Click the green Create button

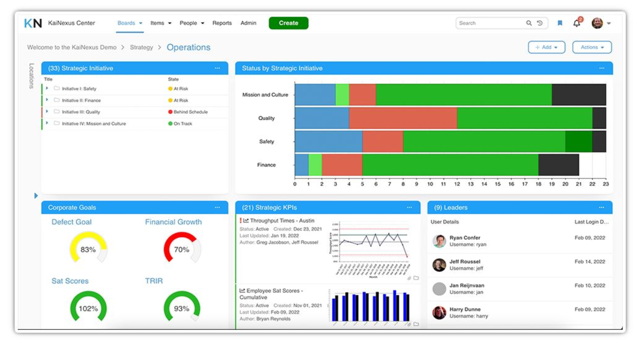point(289,23)
